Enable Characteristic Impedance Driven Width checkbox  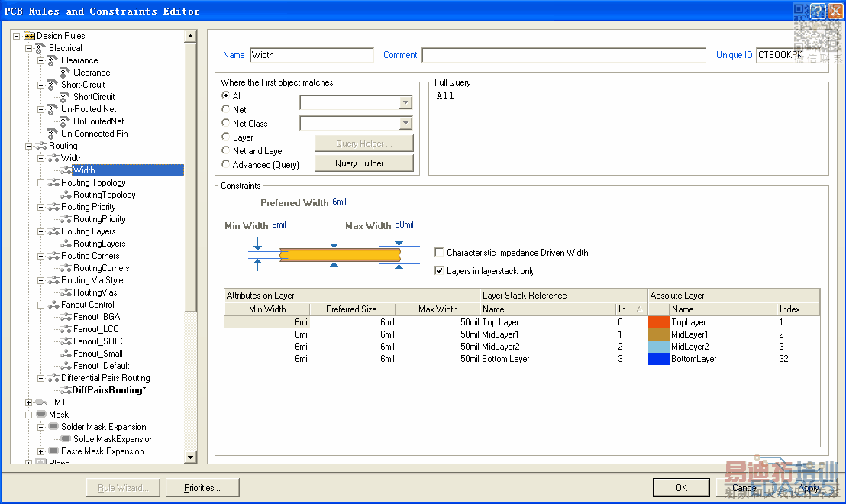point(439,253)
